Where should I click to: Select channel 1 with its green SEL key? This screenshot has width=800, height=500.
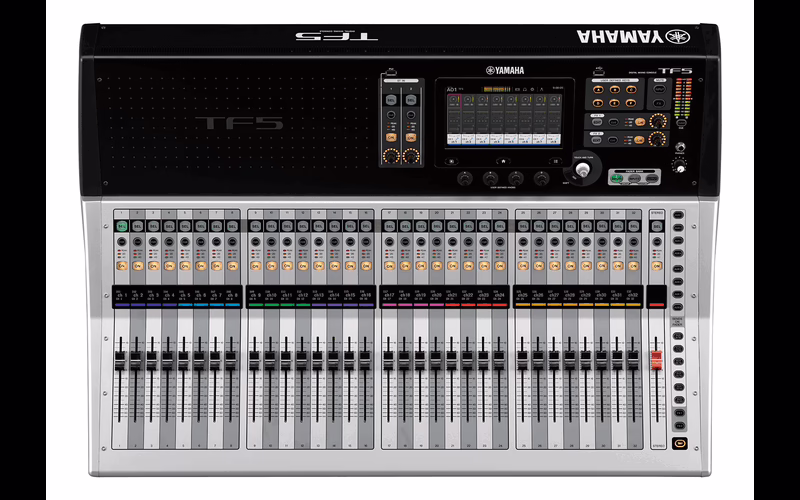coord(121,226)
